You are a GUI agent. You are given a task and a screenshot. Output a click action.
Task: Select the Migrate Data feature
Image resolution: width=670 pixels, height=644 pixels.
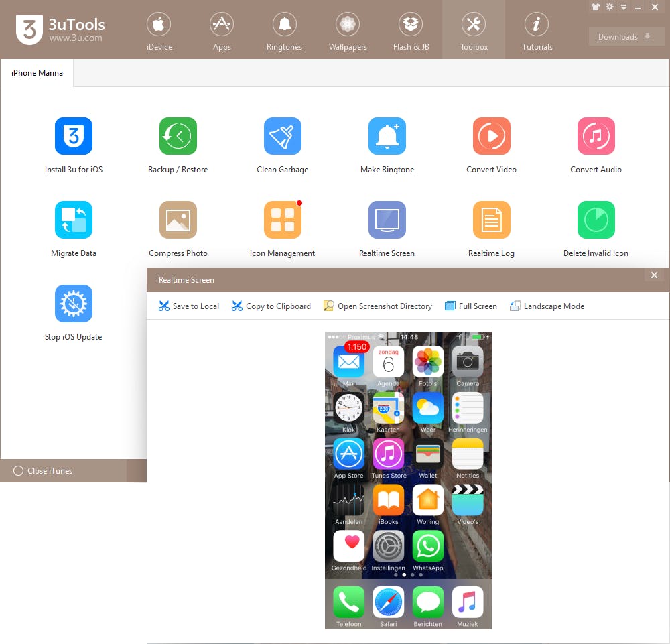[73, 228]
